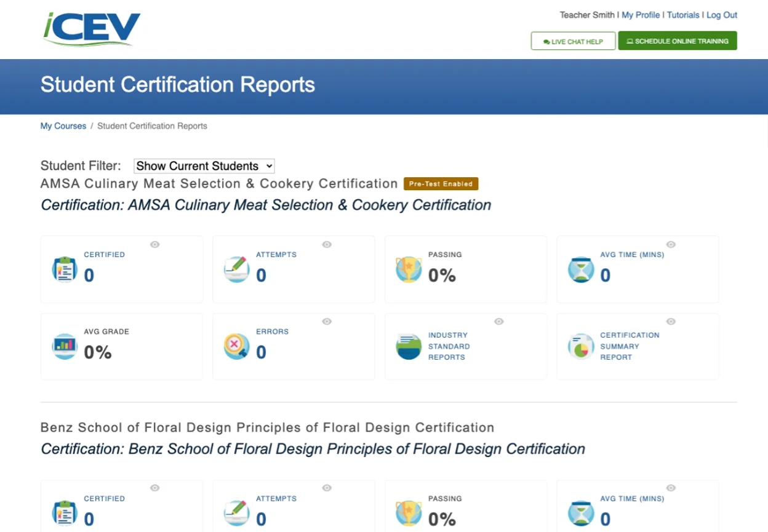This screenshot has height=532, width=768.
Task: Open the Industry Standard Reports link
Action: [449, 346]
